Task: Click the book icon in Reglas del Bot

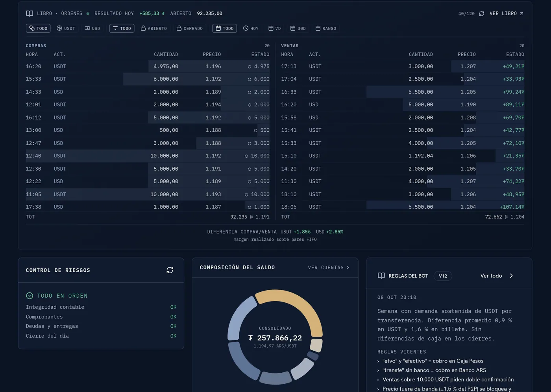Action: [381, 276]
